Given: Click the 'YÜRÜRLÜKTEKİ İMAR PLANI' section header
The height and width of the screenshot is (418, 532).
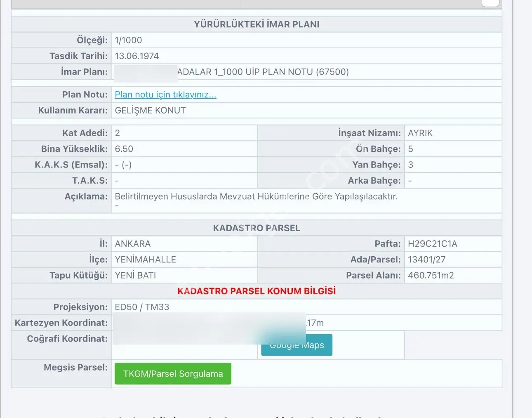Looking at the screenshot, I should pos(257,24).
